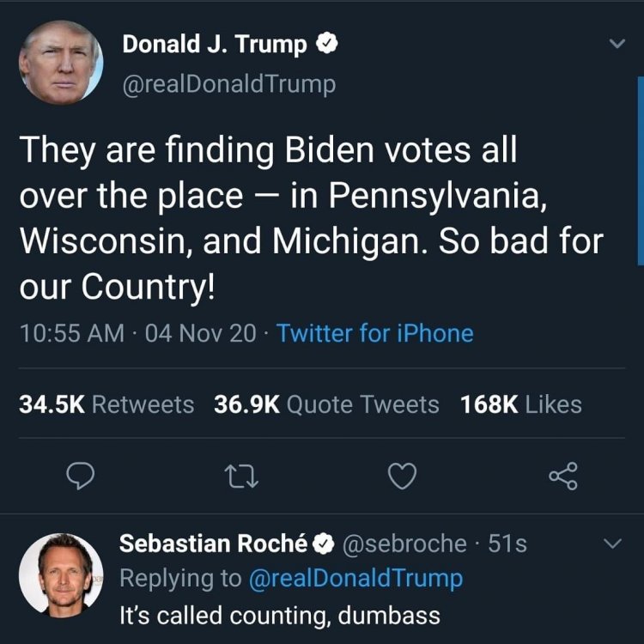Expand the main tweet options chevron

pyautogui.click(x=615, y=44)
